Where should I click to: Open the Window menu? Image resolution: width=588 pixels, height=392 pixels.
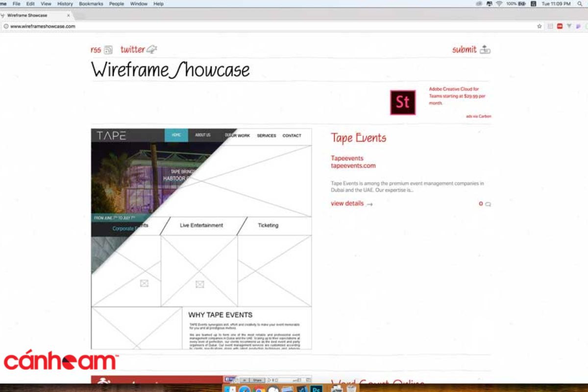coord(139,3)
